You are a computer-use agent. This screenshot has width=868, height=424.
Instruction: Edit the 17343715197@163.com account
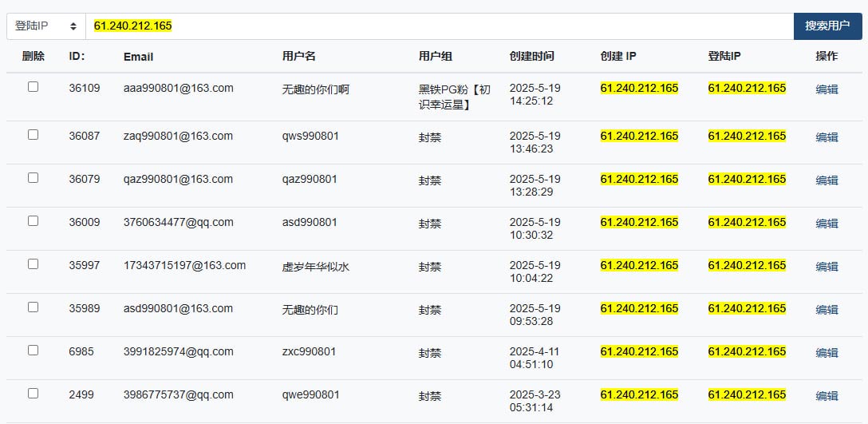827,267
